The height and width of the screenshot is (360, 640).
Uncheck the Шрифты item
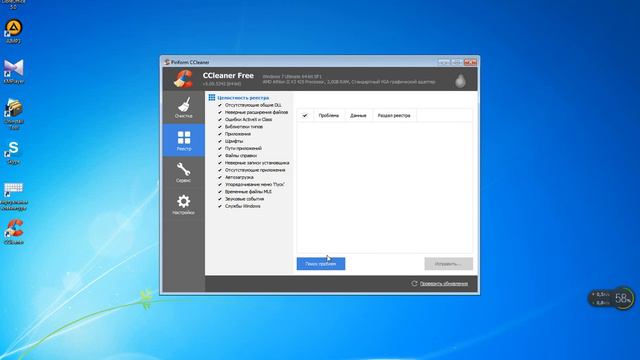(x=220, y=141)
